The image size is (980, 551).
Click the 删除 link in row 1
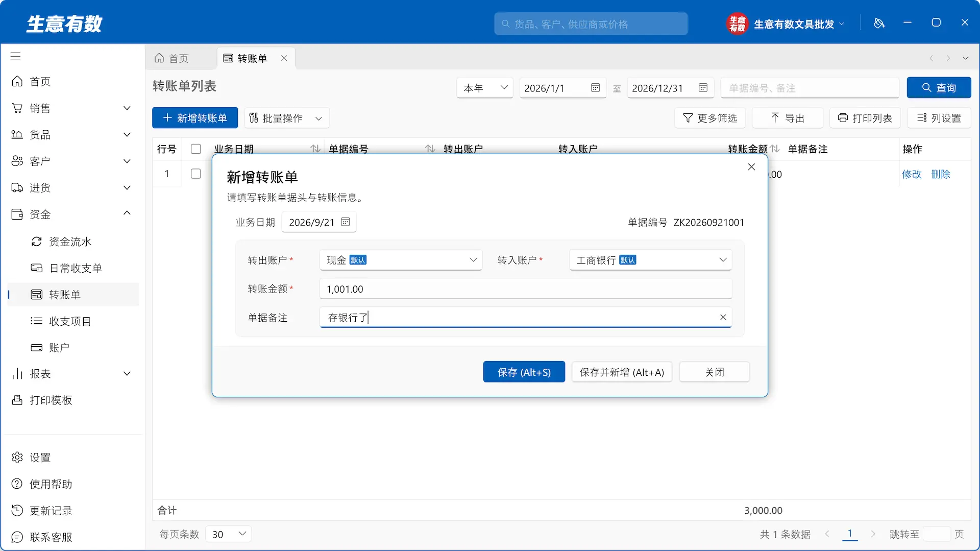pos(940,174)
